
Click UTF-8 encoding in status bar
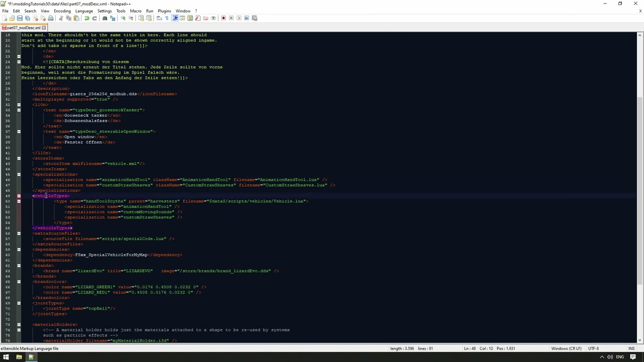click(x=594, y=348)
